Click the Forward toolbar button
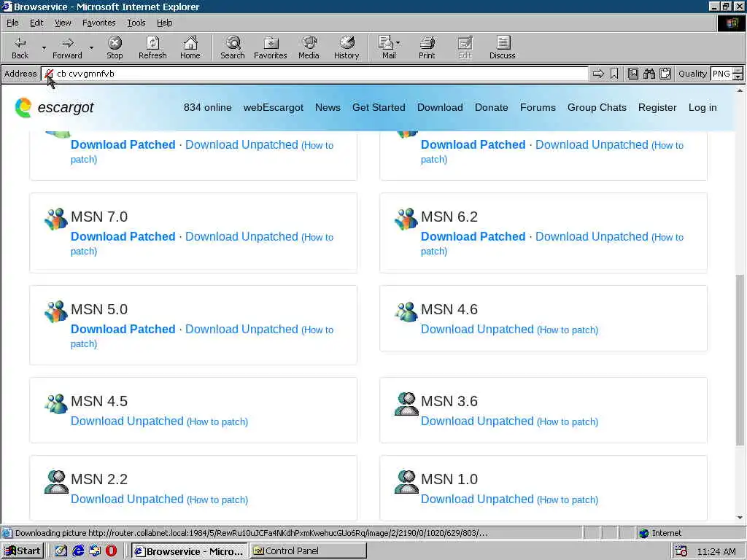This screenshot has width=747, height=560. coord(67,47)
